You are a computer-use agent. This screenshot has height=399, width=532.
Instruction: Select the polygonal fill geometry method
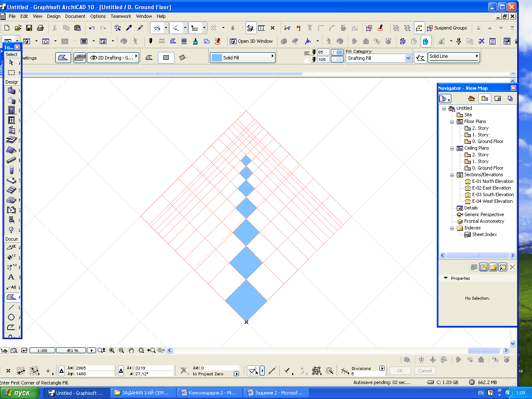(x=150, y=58)
